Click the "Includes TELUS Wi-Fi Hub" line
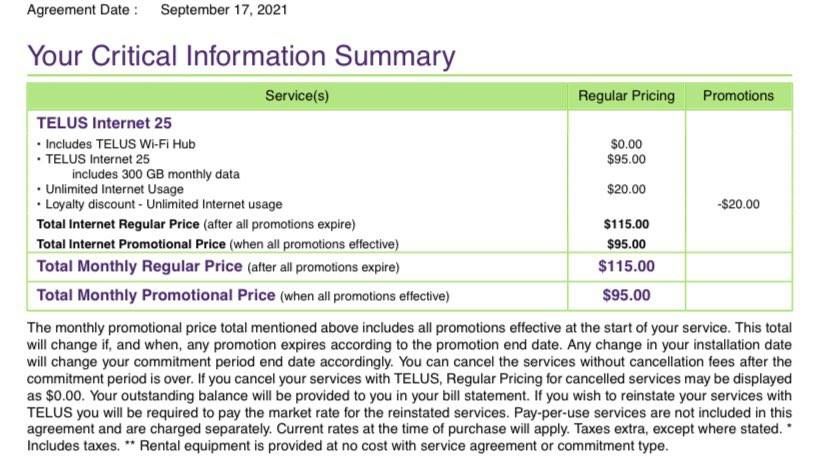 pos(110,144)
